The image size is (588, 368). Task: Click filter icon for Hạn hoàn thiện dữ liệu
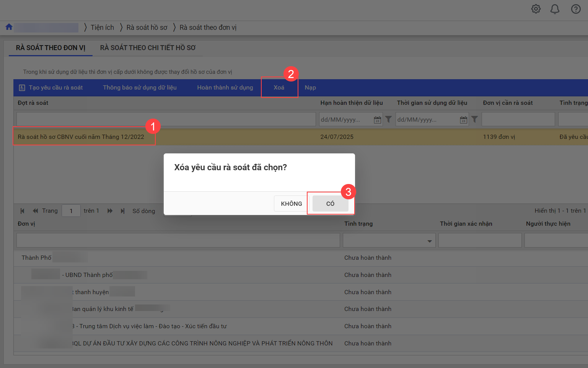pyautogui.click(x=388, y=119)
